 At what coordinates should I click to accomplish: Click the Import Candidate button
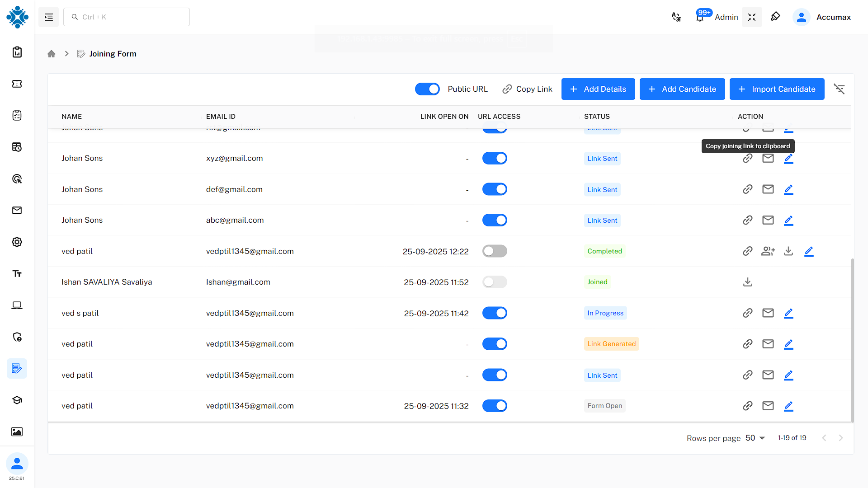777,89
